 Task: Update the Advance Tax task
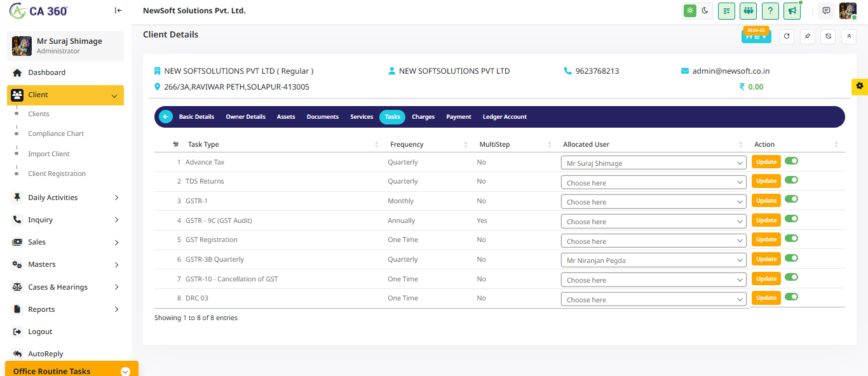point(766,161)
